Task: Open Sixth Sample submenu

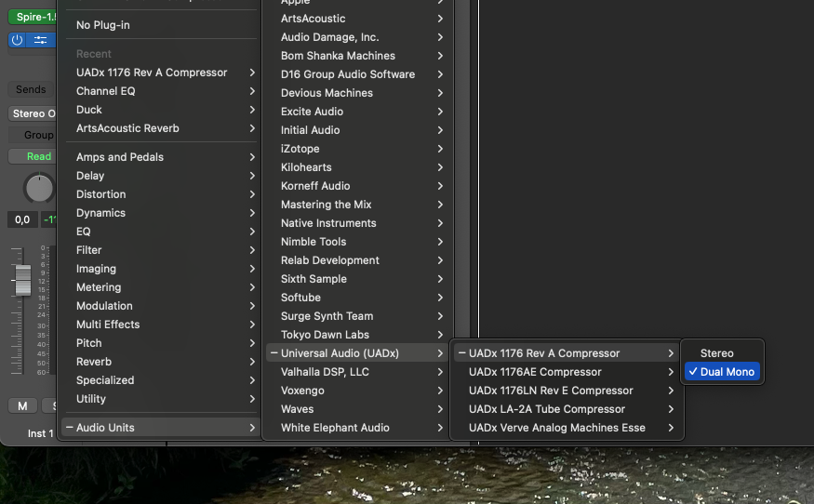Action: (357, 279)
